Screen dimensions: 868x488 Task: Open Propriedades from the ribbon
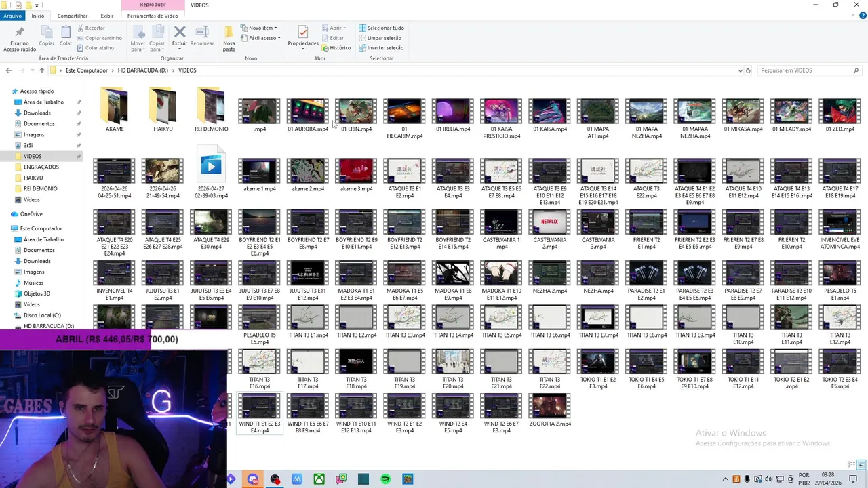click(x=303, y=35)
